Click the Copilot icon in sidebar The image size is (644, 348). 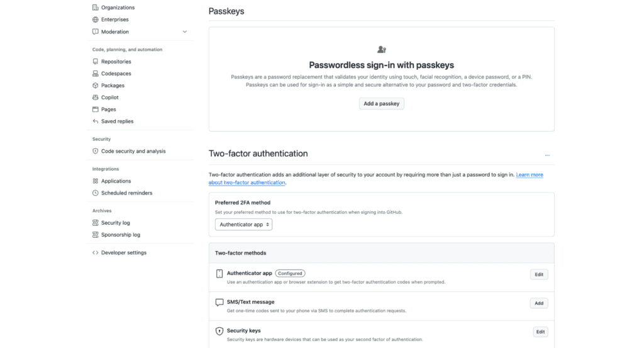click(x=96, y=98)
